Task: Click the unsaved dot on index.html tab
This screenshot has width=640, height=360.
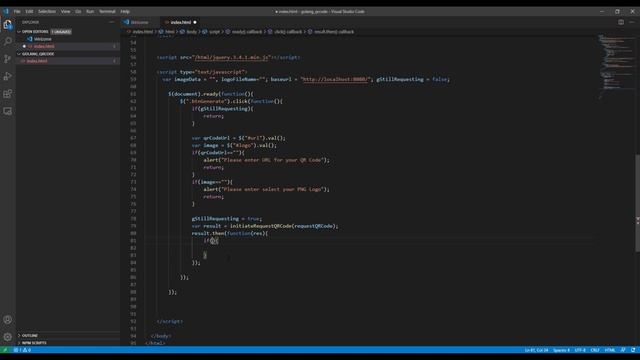Action: (x=195, y=22)
